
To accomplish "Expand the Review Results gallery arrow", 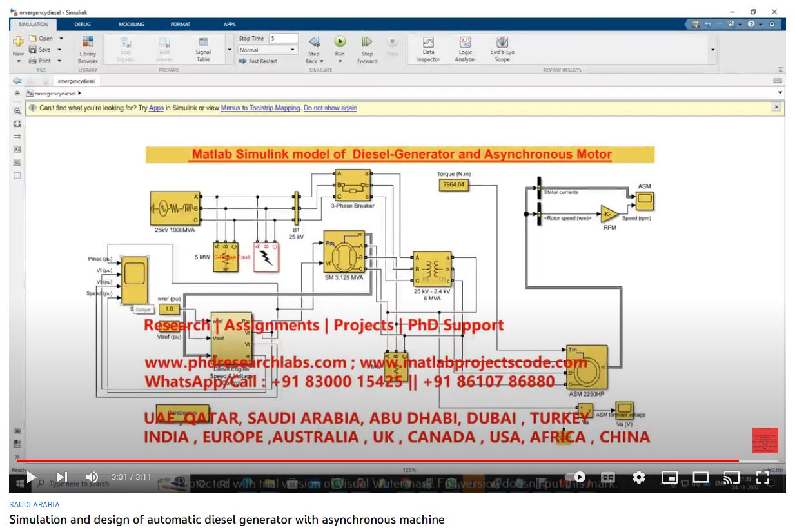I will pos(712,50).
